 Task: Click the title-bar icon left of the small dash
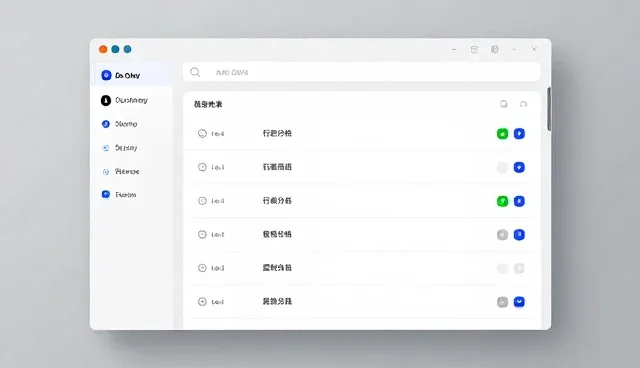pyautogui.click(x=495, y=49)
